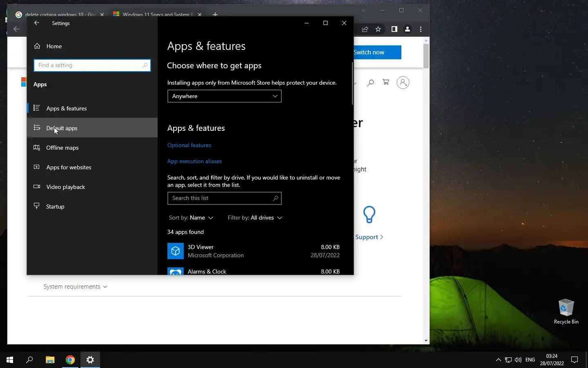
Task: Click the Settings content pane scrollbar
Action: pyautogui.click(x=352, y=83)
